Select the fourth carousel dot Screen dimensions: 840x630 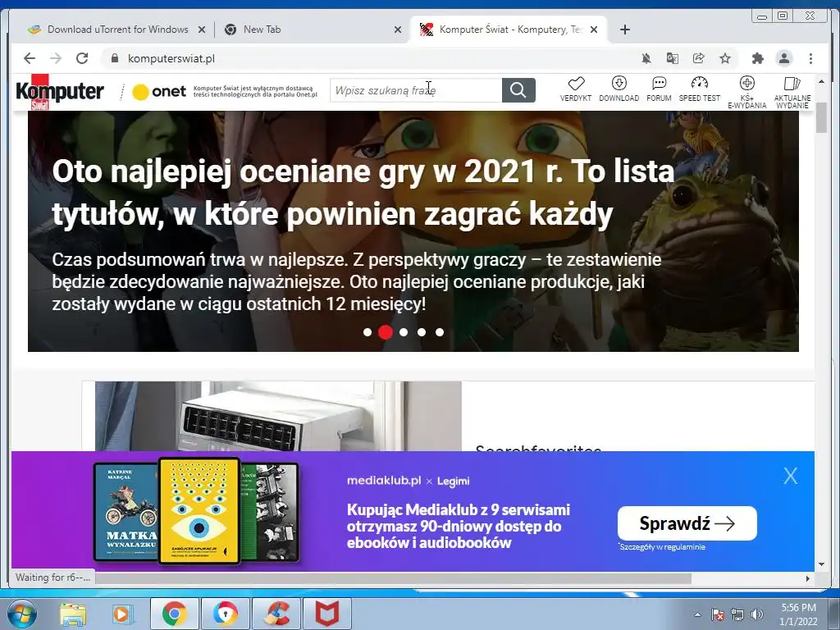[x=422, y=332]
